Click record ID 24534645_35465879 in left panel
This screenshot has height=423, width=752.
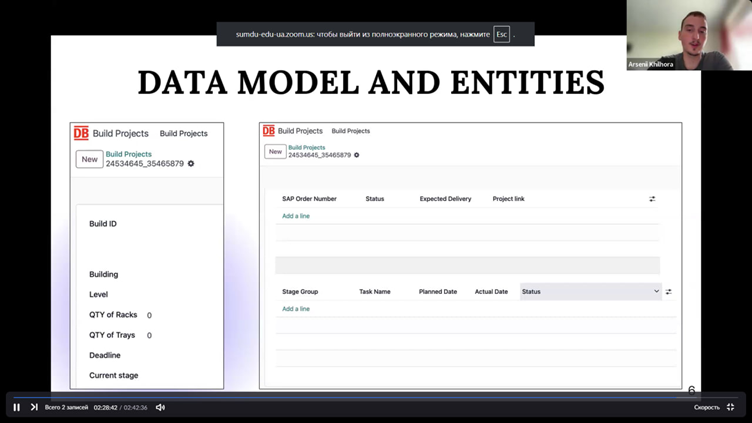(145, 164)
